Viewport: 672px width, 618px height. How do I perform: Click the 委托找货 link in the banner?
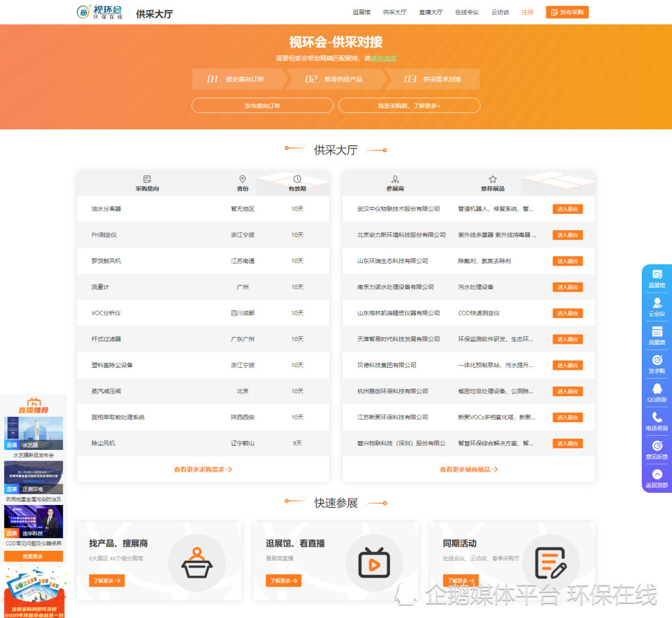384,59
